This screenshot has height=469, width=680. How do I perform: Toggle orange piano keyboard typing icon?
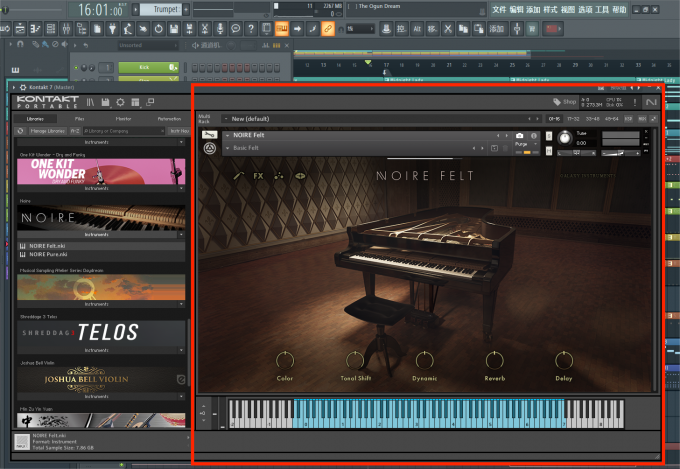pos(281,29)
